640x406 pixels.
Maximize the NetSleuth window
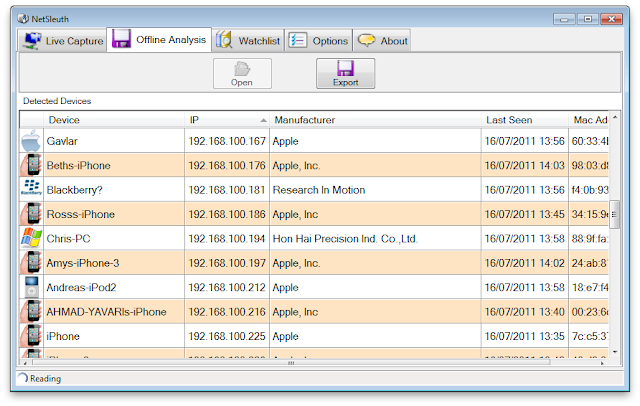tap(588, 19)
